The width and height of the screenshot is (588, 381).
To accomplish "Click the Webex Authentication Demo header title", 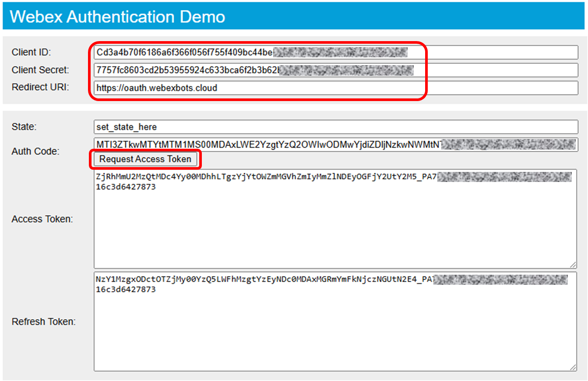I will [117, 17].
